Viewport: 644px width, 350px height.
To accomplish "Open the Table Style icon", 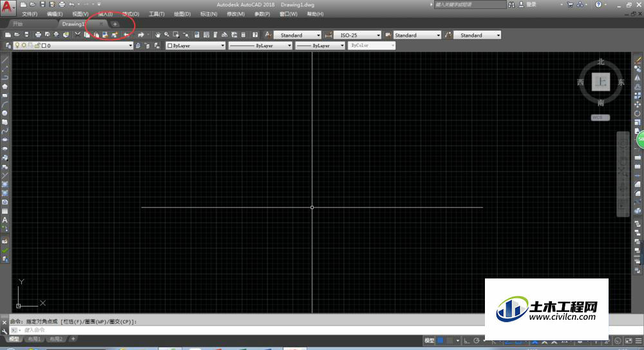I will (388, 35).
